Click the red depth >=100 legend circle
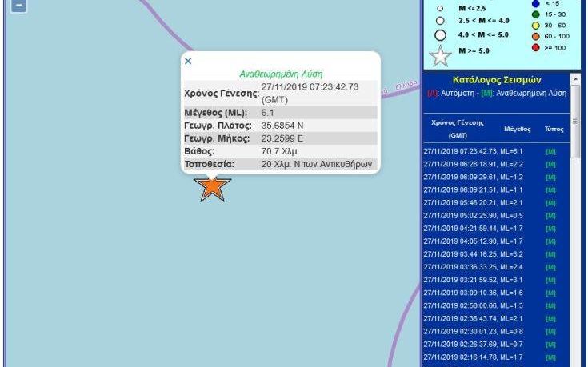588x367 pixels. pyautogui.click(x=535, y=48)
